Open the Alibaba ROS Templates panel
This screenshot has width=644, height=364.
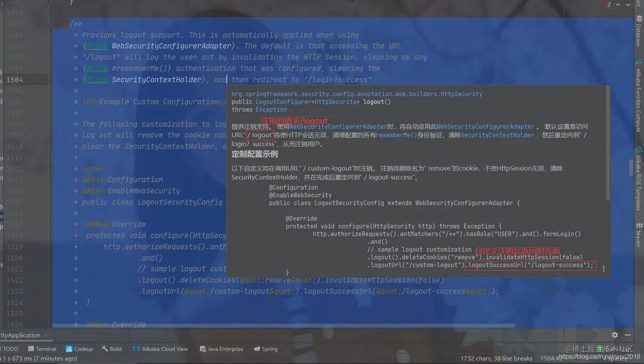[638, 178]
